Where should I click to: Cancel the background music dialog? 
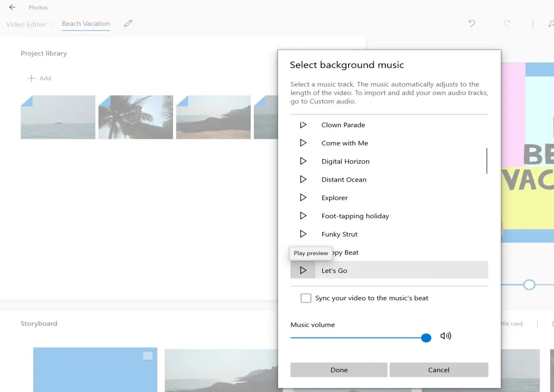coord(438,370)
